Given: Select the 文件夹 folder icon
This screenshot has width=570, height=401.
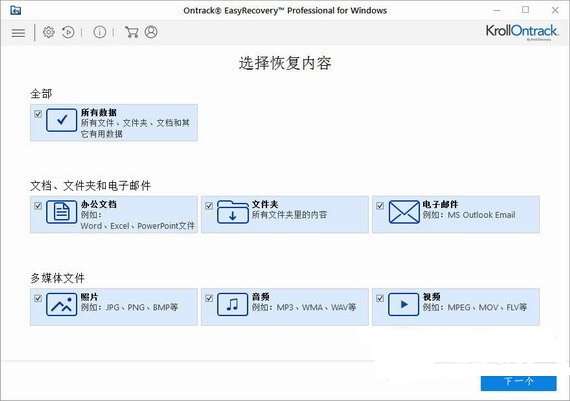Looking at the screenshot, I should [233, 212].
